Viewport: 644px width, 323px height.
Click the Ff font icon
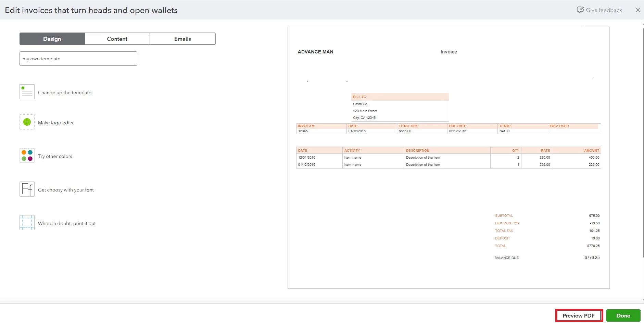coord(27,189)
